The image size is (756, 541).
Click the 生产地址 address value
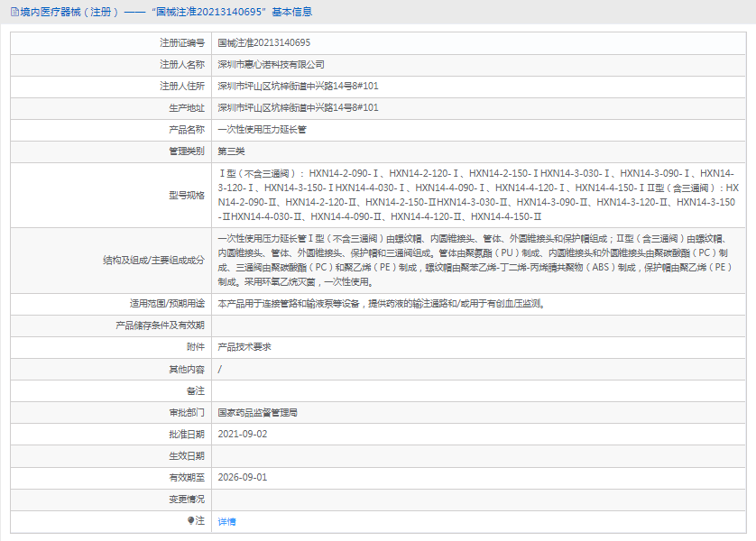298,108
